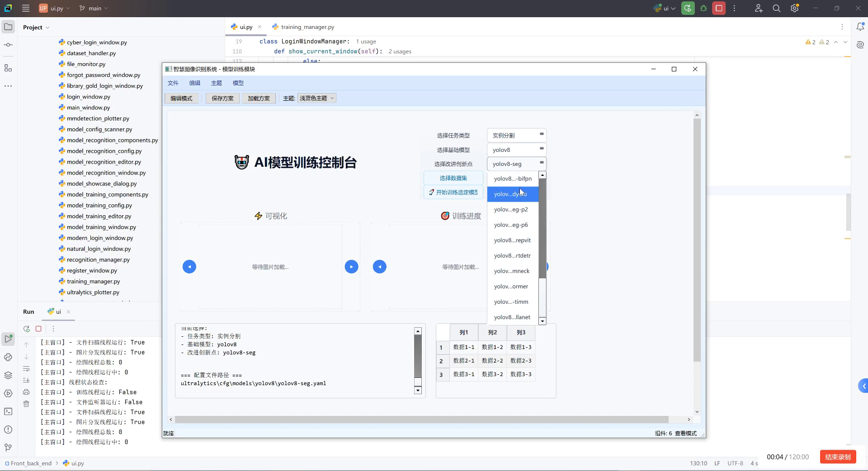
Task: Click the horizontal scrollbar of the training window
Action: [x=421, y=419]
